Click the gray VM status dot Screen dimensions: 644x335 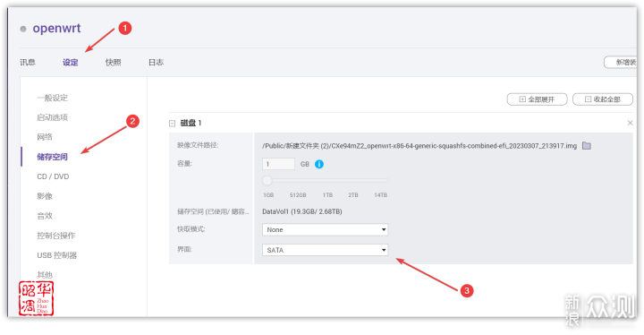tap(23, 29)
